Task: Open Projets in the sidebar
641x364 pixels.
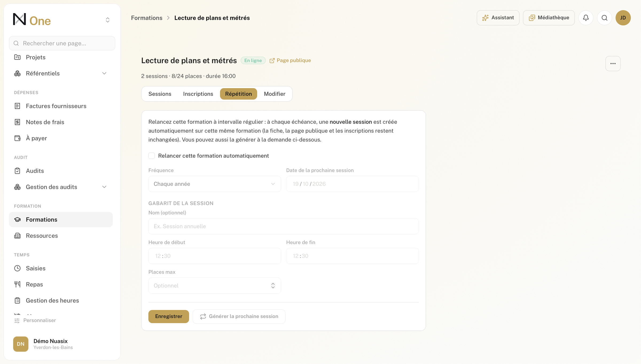Action: coord(61,57)
